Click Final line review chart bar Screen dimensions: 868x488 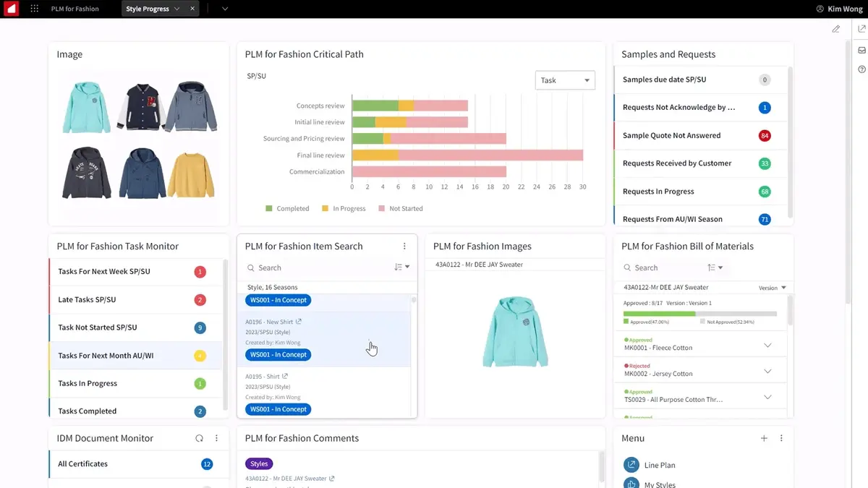(x=467, y=155)
